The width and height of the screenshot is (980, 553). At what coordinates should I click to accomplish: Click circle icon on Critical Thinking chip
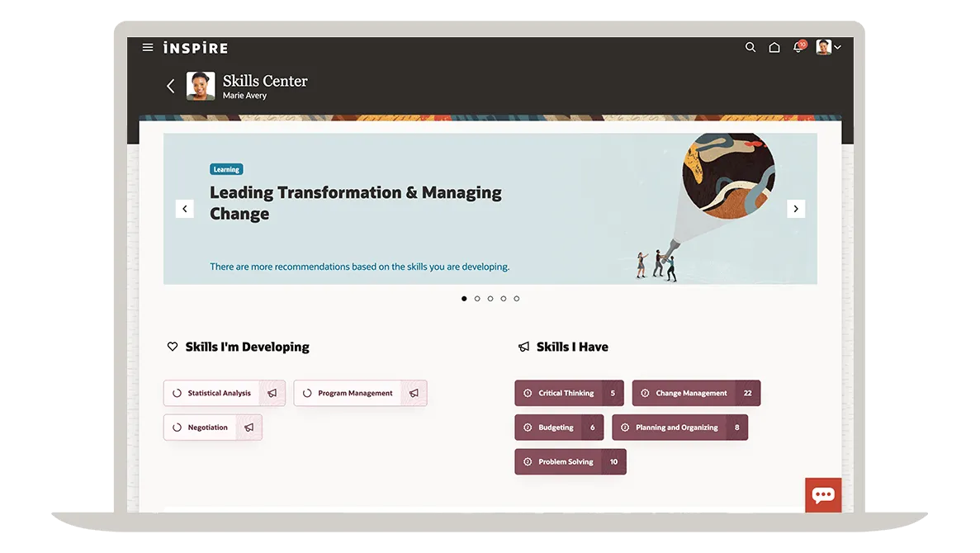pyautogui.click(x=528, y=393)
